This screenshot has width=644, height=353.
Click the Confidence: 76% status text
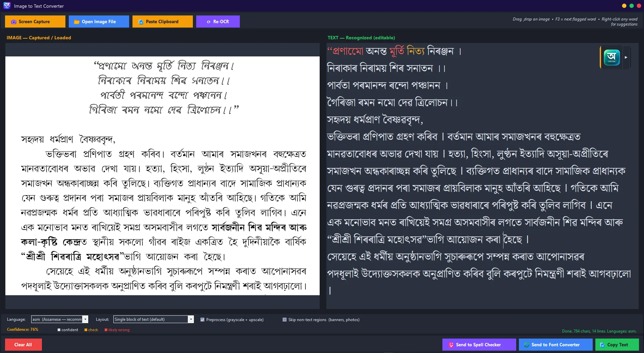click(x=22, y=329)
